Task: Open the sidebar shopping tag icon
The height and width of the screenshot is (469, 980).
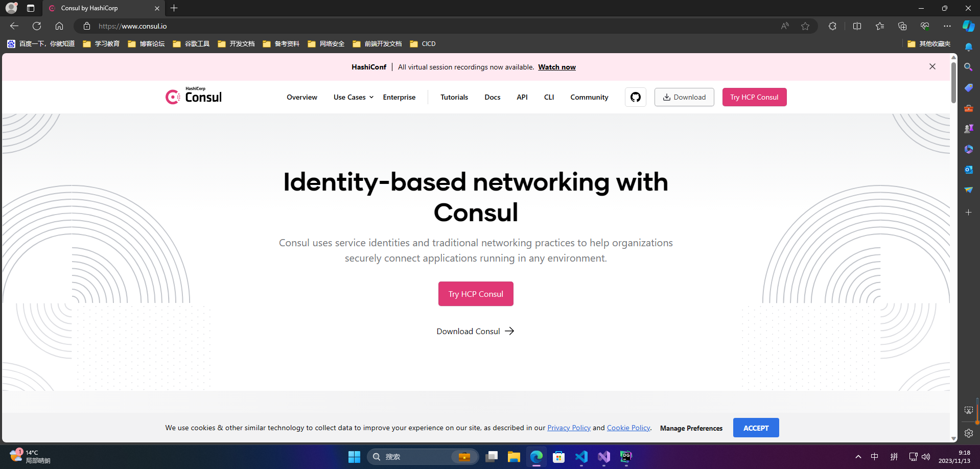Action: pos(969,88)
